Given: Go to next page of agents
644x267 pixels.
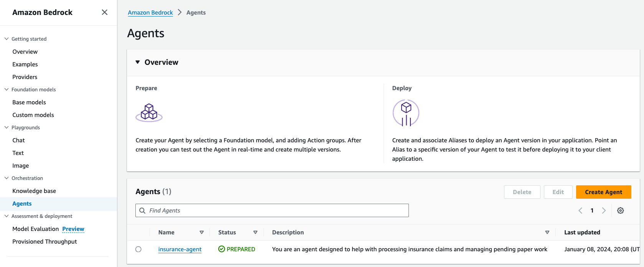Looking at the screenshot, I should 604,211.
